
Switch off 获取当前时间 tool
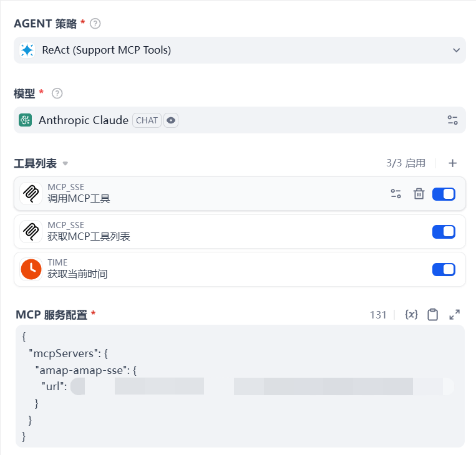pyautogui.click(x=444, y=269)
